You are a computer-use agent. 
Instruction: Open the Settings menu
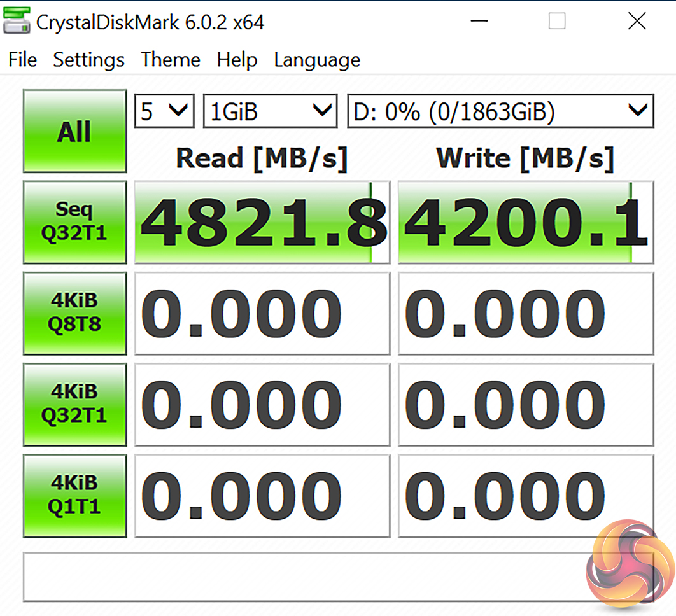click(89, 59)
